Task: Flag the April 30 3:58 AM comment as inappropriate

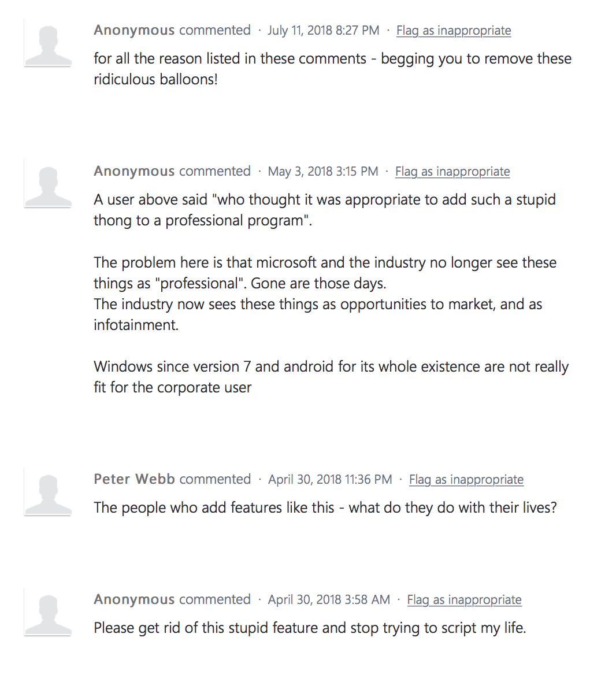Action: pyautogui.click(x=464, y=600)
